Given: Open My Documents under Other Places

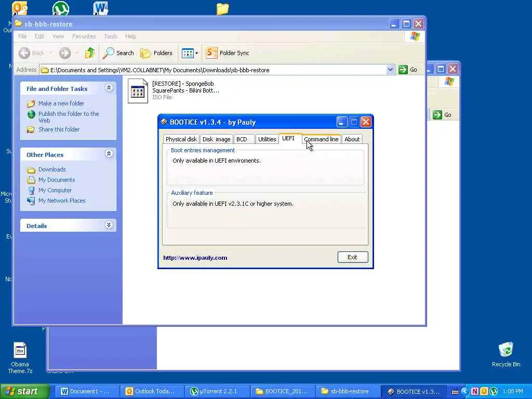Looking at the screenshot, I should (56, 180).
